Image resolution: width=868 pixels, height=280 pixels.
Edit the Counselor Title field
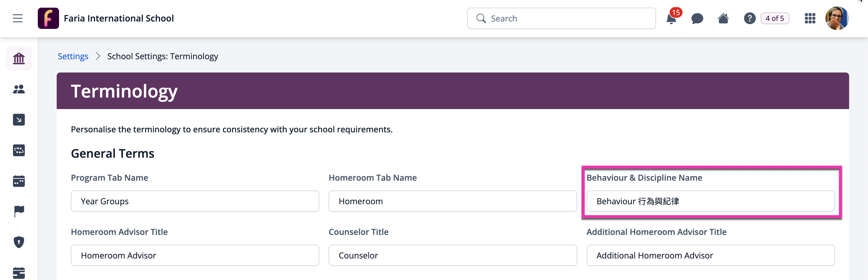click(453, 256)
